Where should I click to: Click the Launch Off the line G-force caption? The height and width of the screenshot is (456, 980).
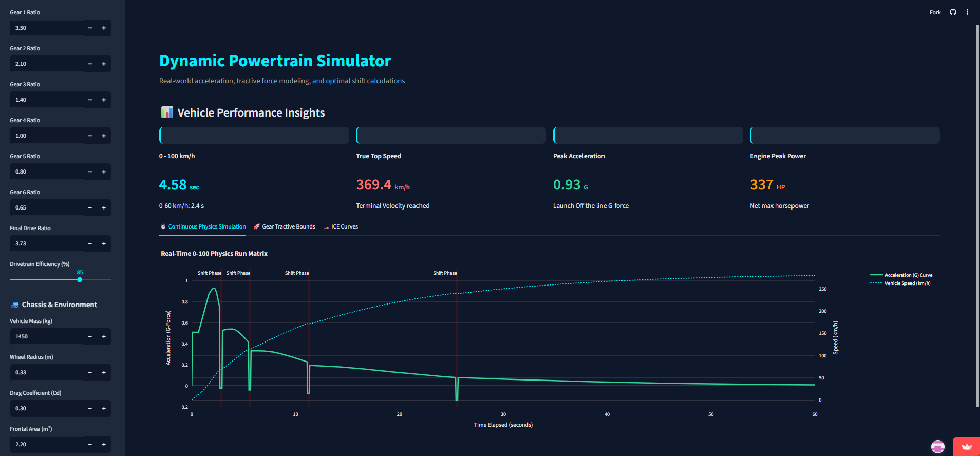[x=591, y=206]
